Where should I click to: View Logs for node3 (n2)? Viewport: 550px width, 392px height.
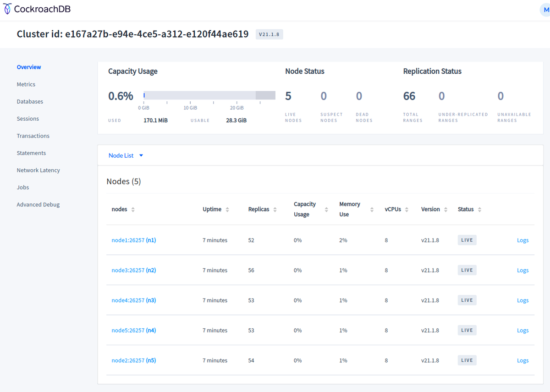click(522, 270)
